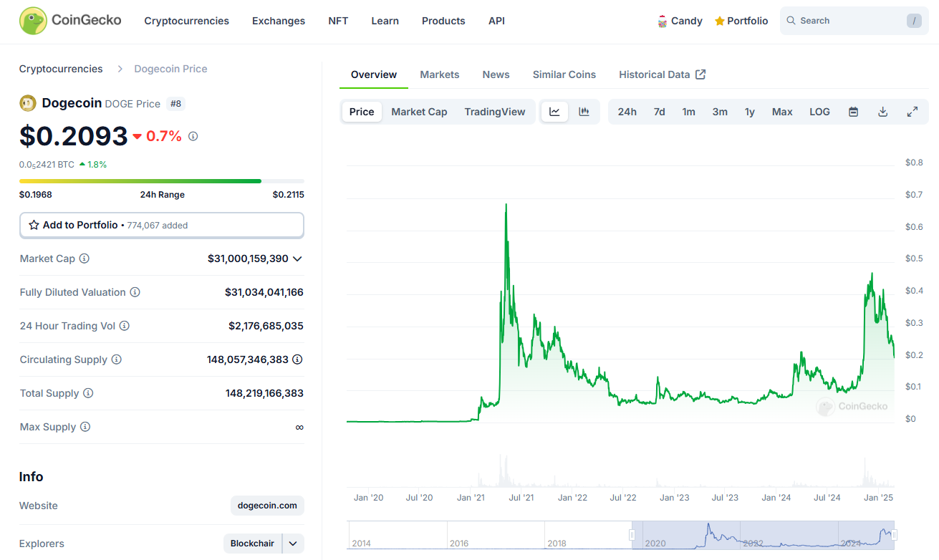This screenshot has width=939, height=560.
Task: Click info icon next to price change
Action: tap(193, 136)
